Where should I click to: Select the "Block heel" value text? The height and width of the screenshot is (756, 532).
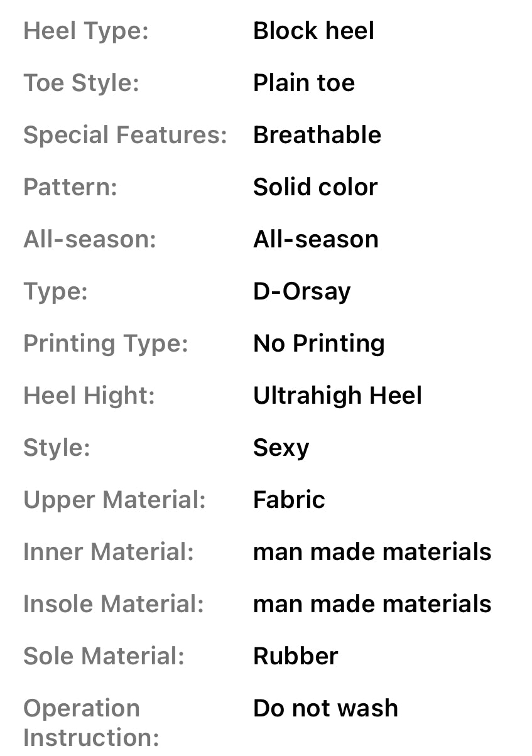click(313, 31)
